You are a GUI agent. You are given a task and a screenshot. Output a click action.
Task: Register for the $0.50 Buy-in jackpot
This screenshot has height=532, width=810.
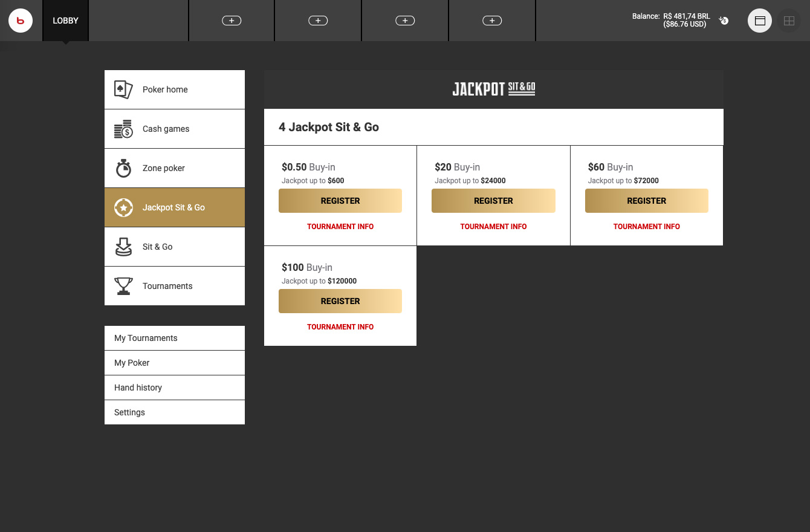(340, 201)
